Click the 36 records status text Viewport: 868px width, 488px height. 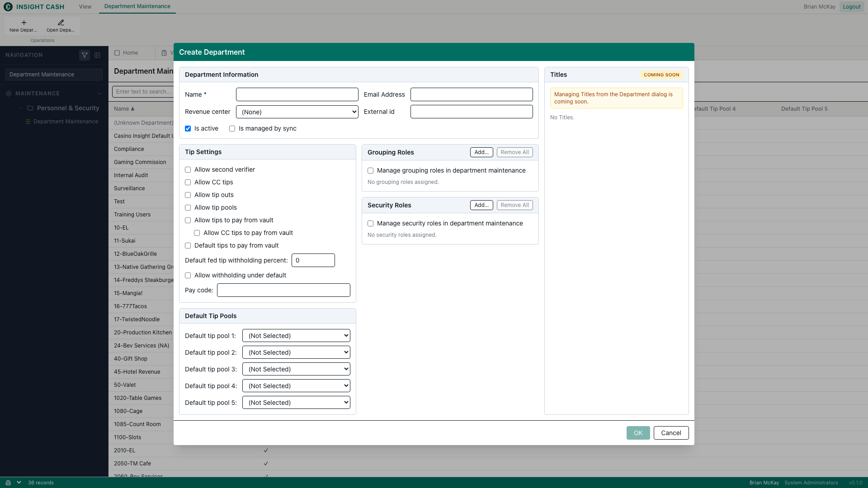[41, 483]
